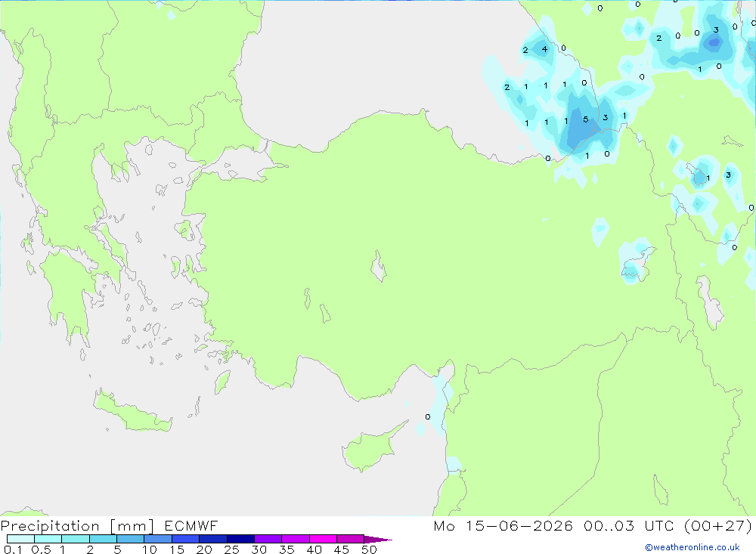Click the 'ECMWF' model label
The height and width of the screenshot is (554, 756).
click(191, 525)
